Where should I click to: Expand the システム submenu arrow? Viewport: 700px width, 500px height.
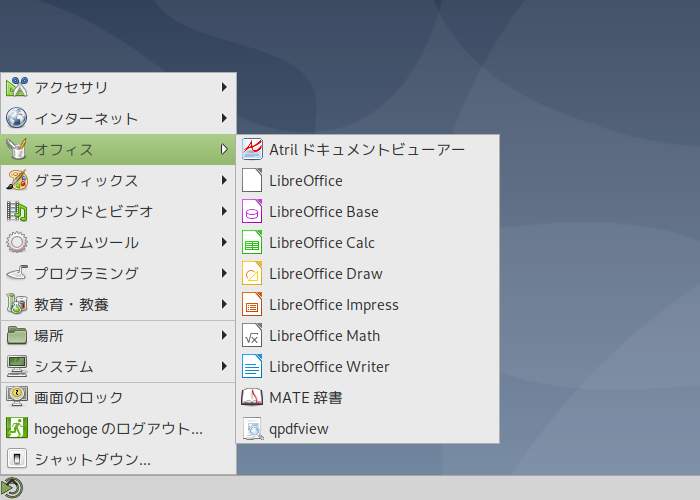click(224, 366)
